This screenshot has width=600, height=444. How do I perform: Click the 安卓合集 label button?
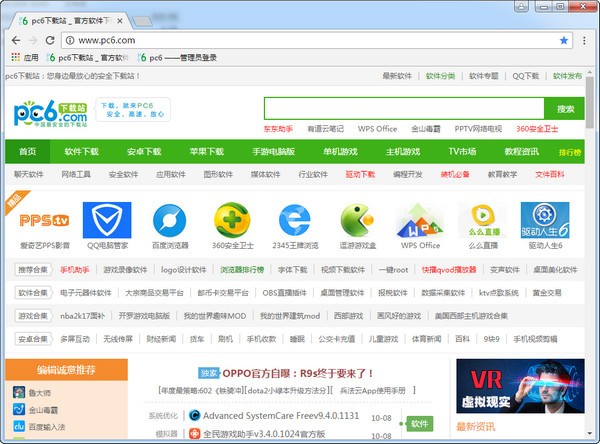33,339
